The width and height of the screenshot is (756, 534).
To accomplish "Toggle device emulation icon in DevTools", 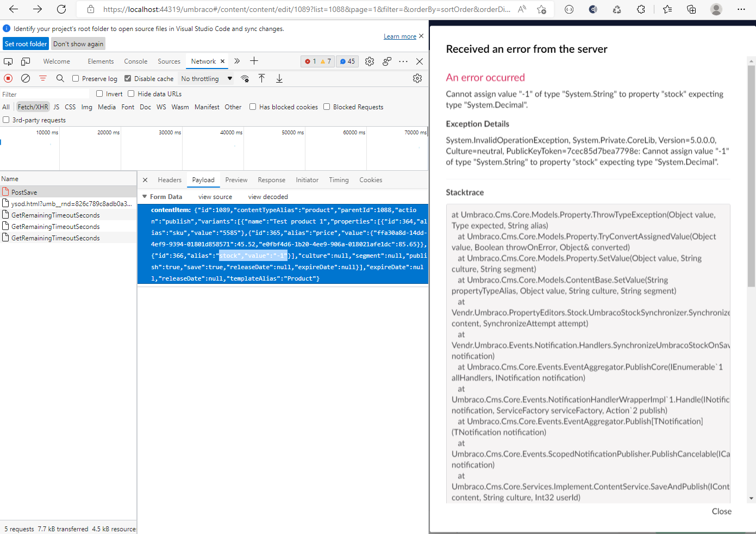I will (26, 61).
